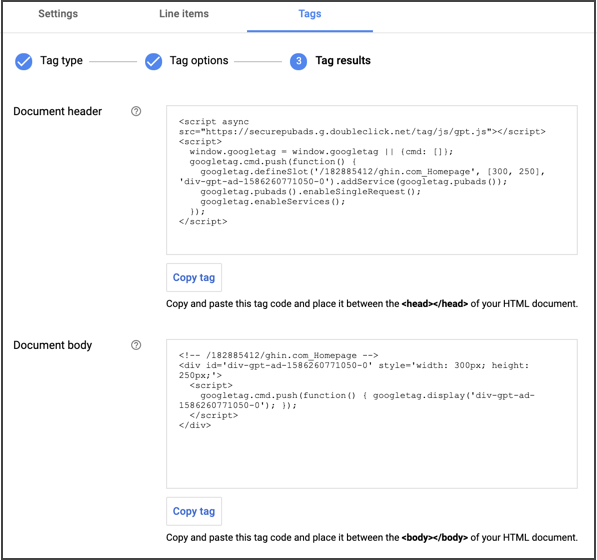Select the Tag results step label
This screenshot has width=597, height=560.
343,61
